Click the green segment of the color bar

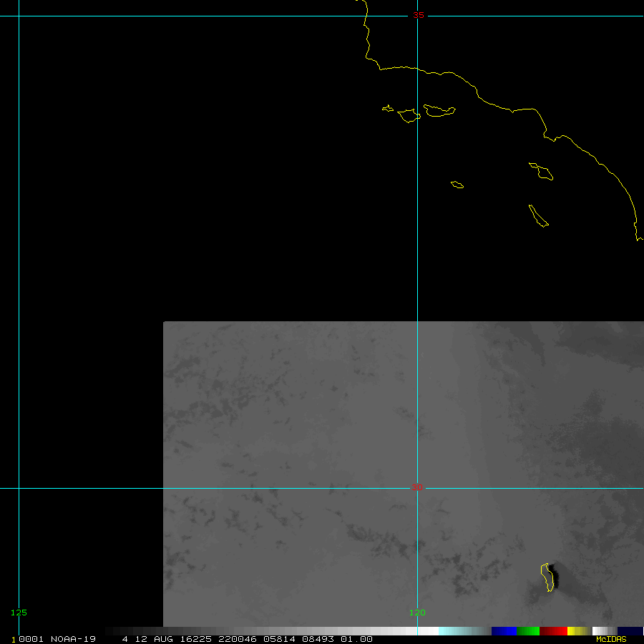[x=527, y=631]
